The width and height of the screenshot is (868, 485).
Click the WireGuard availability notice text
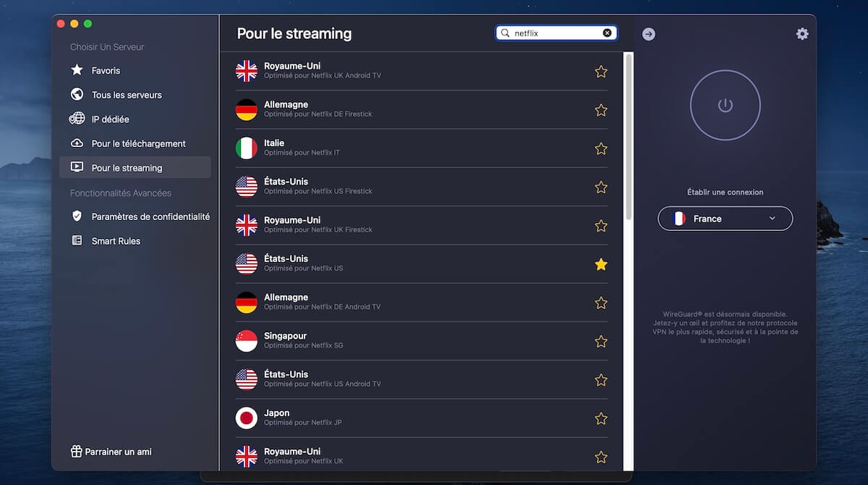pos(725,327)
